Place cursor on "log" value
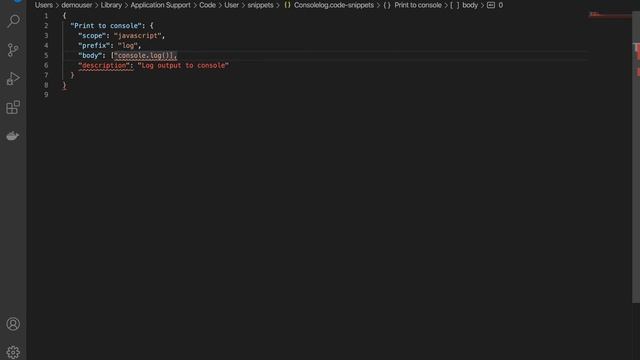The height and width of the screenshot is (360, 640). (128, 46)
